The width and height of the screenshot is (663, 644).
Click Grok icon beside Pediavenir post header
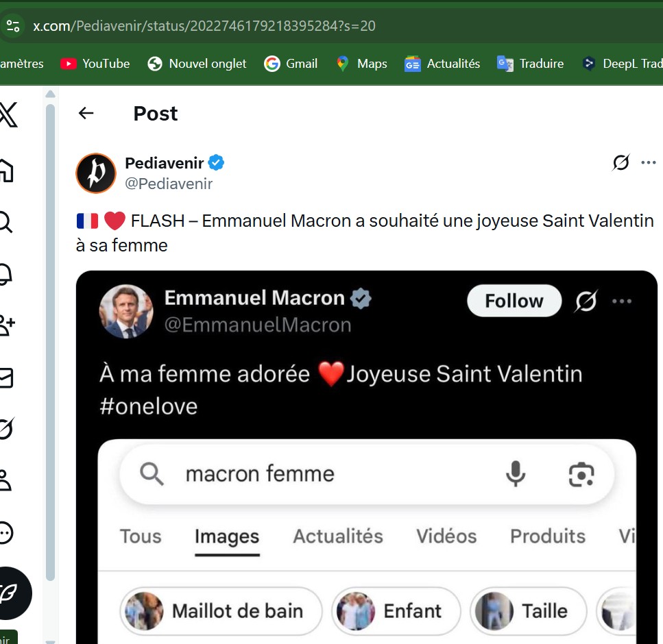click(x=620, y=163)
